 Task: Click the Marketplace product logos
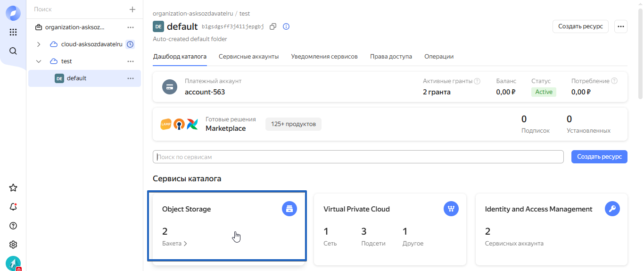[x=179, y=124]
